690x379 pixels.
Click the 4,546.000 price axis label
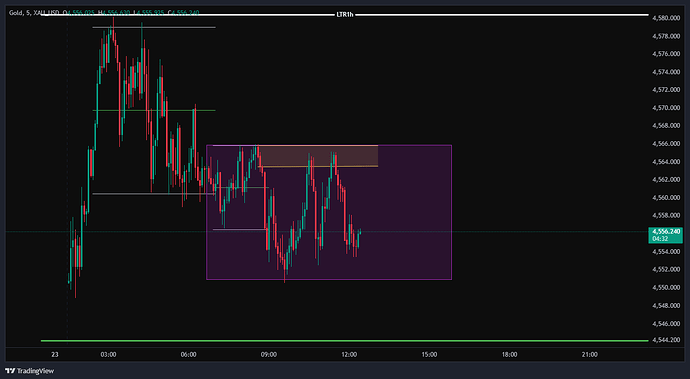667,324
